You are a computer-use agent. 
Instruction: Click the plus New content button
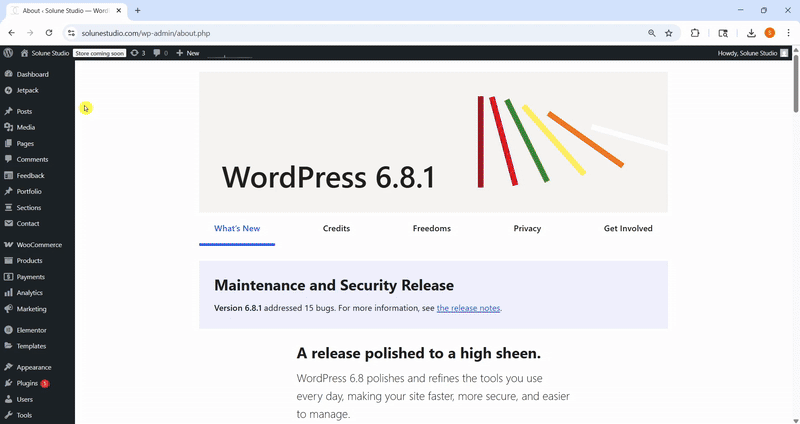[x=188, y=53]
